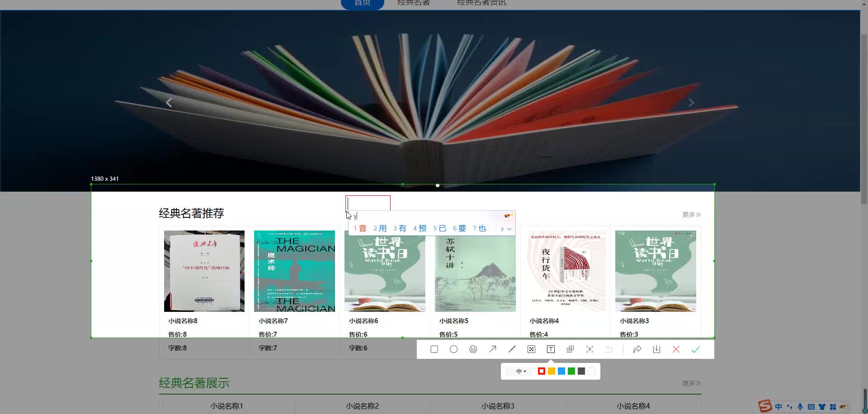The height and width of the screenshot is (414, 868).
Task: Select the text annotation tool
Action: tap(551, 349)
